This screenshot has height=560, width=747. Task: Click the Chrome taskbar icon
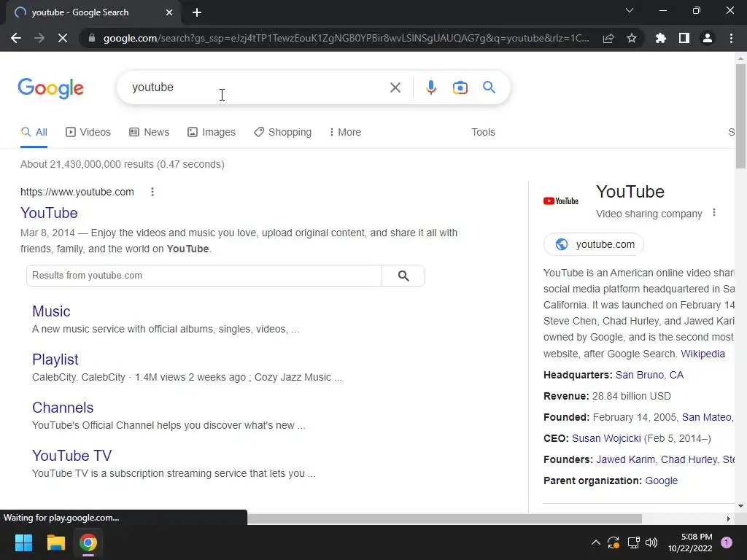click(x=88, y=542)
